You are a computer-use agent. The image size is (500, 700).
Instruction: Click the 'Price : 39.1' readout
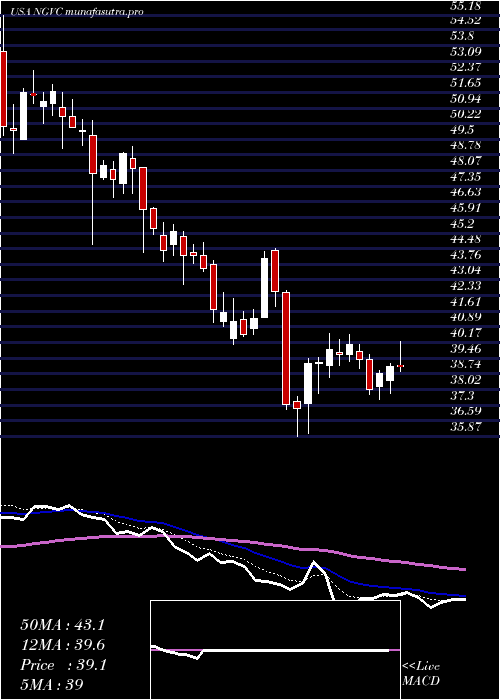click(x=63, y=665)
